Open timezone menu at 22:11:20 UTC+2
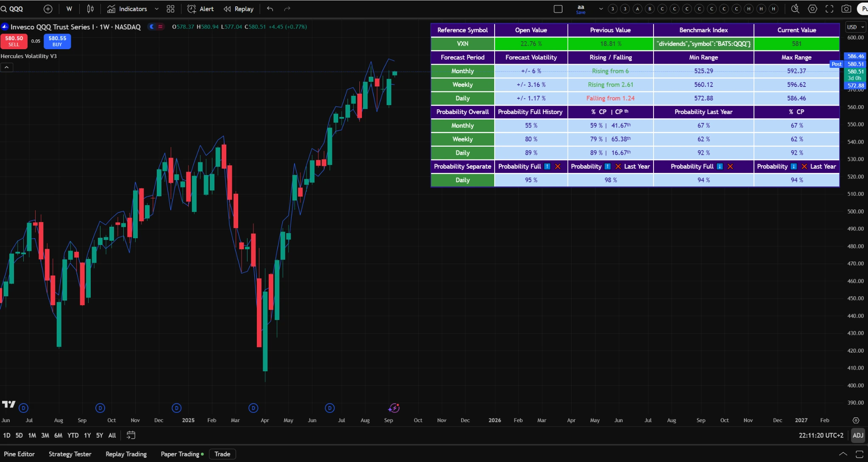Image resolution: width=868 pixels, height=462 pixels. coord(821,435)
